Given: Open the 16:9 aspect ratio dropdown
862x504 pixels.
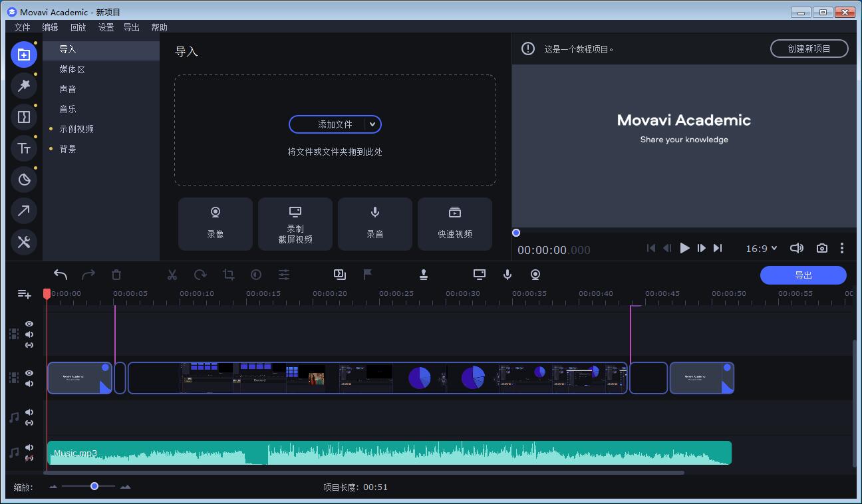Looking at the screenshot, I should (761, 248).
